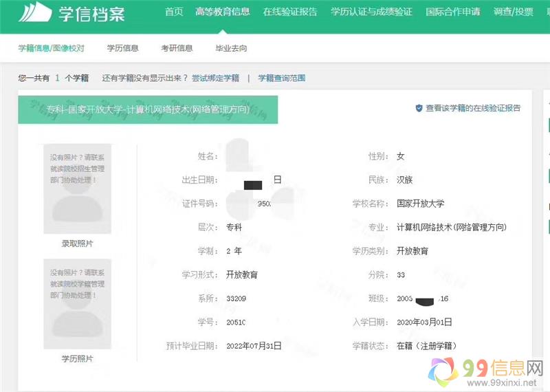
Task: Click the 国家开放大学 school name value
Action: [421, 204]
